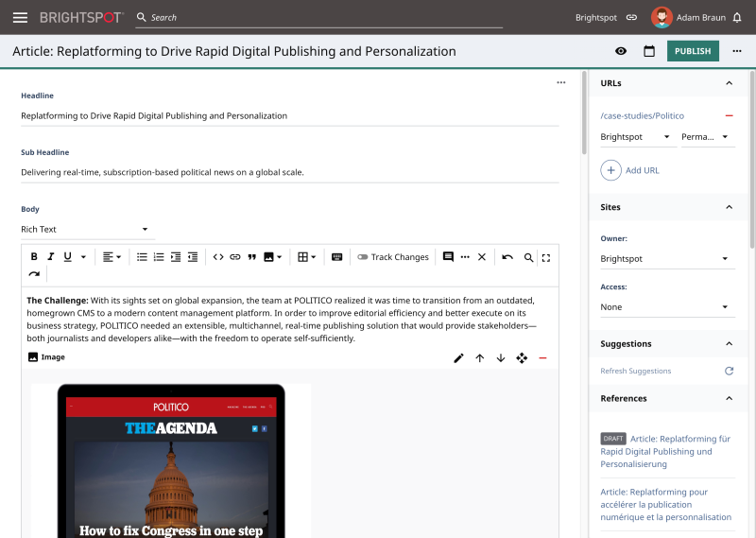
Task: Collapse the References section
Action: [x=729, y=398]
